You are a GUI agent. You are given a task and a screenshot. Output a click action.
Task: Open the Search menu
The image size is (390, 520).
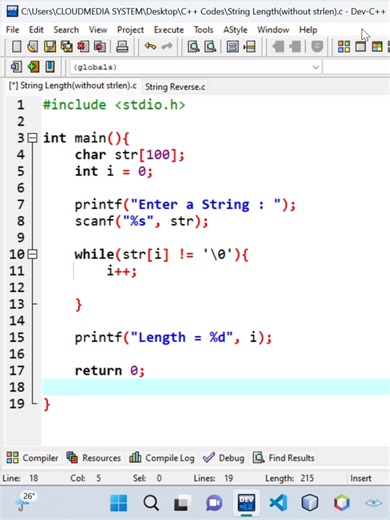click(66, 30)
